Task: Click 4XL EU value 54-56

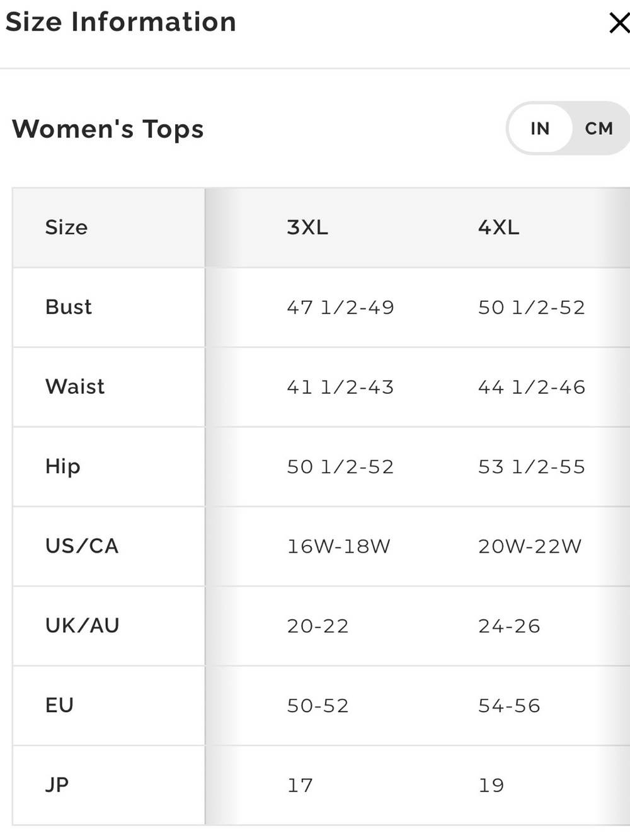Action: coord(509,706)
